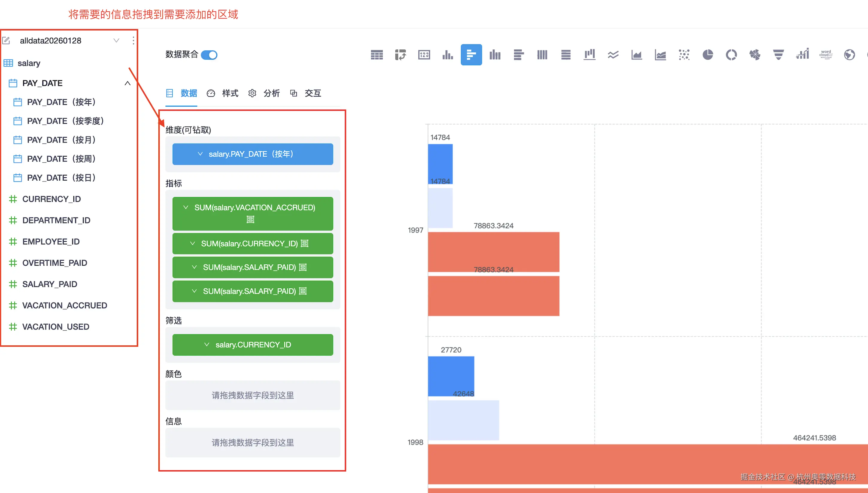Choose the table chart icon
Screen dimensions: 868x493
click(377, 55)
